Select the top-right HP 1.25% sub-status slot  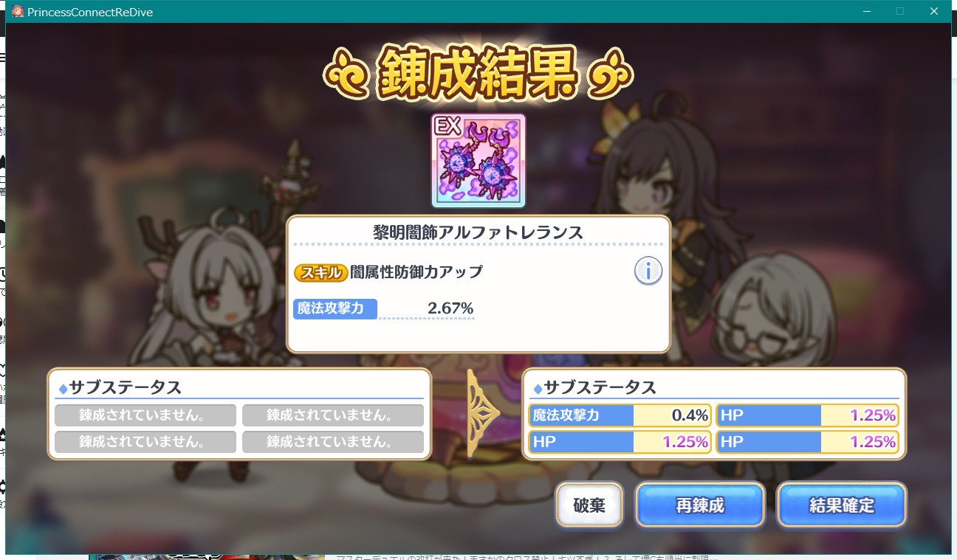807,415
